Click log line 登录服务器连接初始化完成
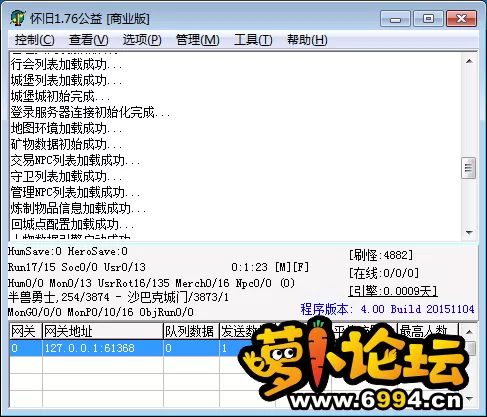 90,112
